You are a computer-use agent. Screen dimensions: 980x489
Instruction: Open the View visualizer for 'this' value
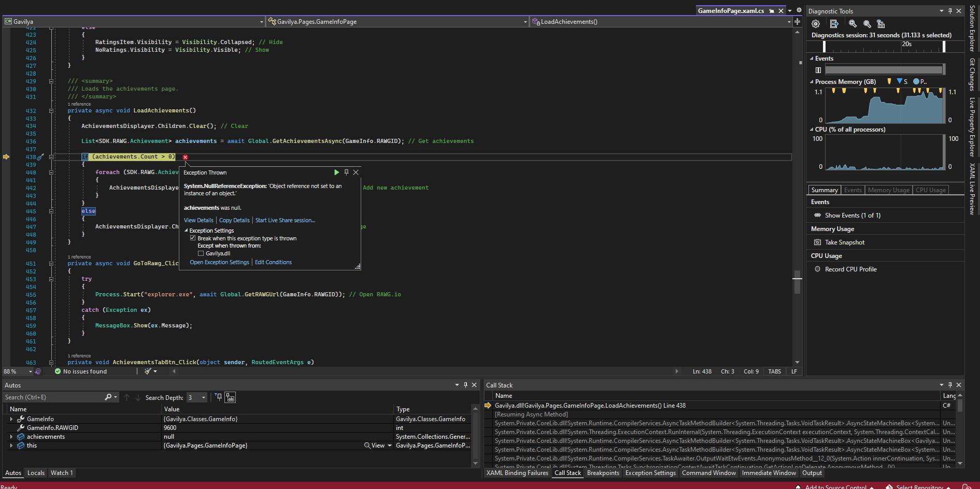(378, 445)
